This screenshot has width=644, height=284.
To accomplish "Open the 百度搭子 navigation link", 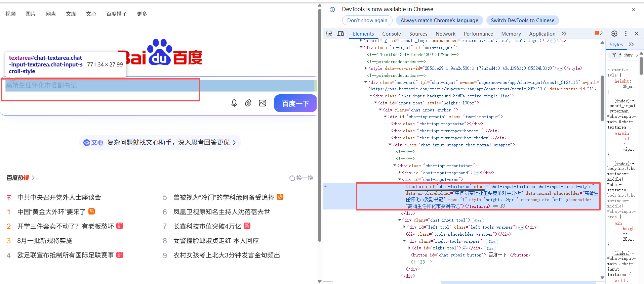I will [117, 14].
